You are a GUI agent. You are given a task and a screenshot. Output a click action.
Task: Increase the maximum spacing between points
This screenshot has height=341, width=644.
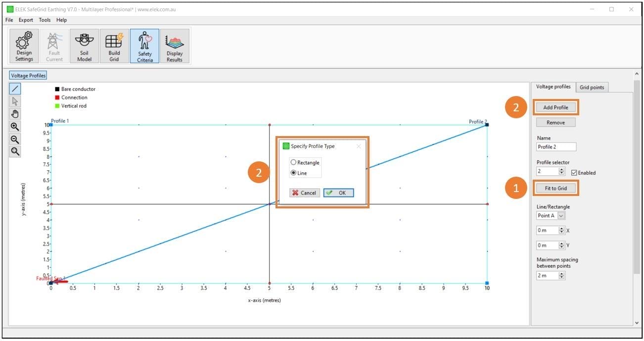click(561, 273)
